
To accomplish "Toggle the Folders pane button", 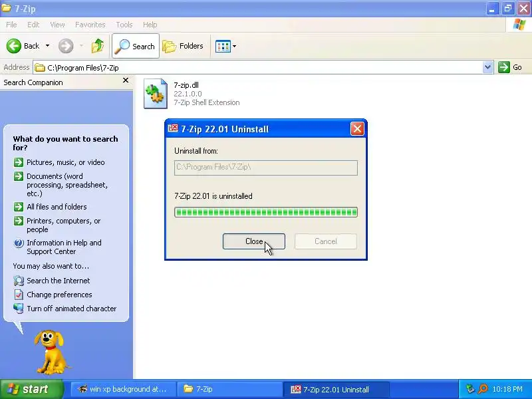I will click(184, 46).
